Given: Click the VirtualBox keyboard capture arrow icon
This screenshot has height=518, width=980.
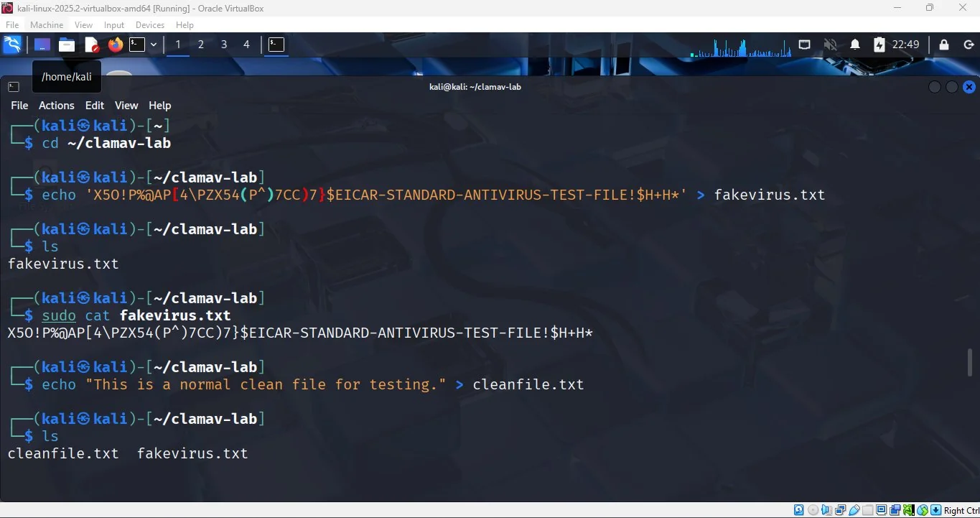Looking at the screenshot, I should (936, 510).
